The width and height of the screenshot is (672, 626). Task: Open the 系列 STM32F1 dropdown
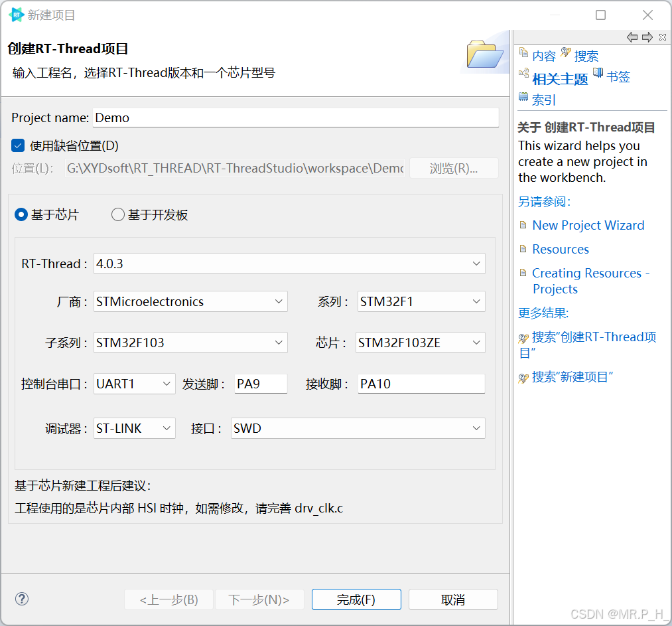pos(421,301)
